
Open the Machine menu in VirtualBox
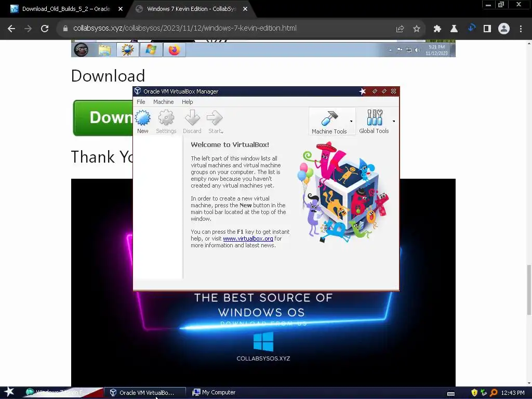[x=163, y=102]
